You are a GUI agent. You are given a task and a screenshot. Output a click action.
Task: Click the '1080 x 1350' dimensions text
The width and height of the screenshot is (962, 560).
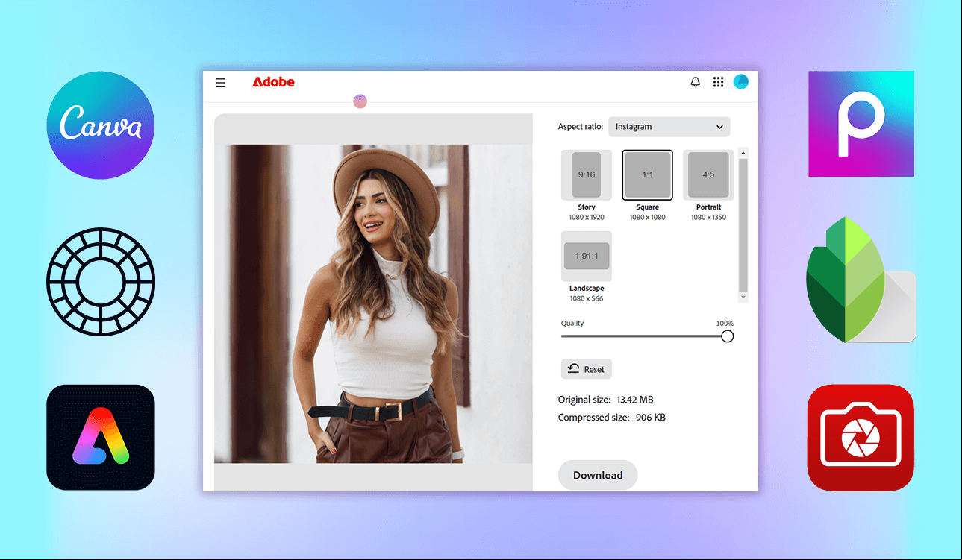(708, 218)
